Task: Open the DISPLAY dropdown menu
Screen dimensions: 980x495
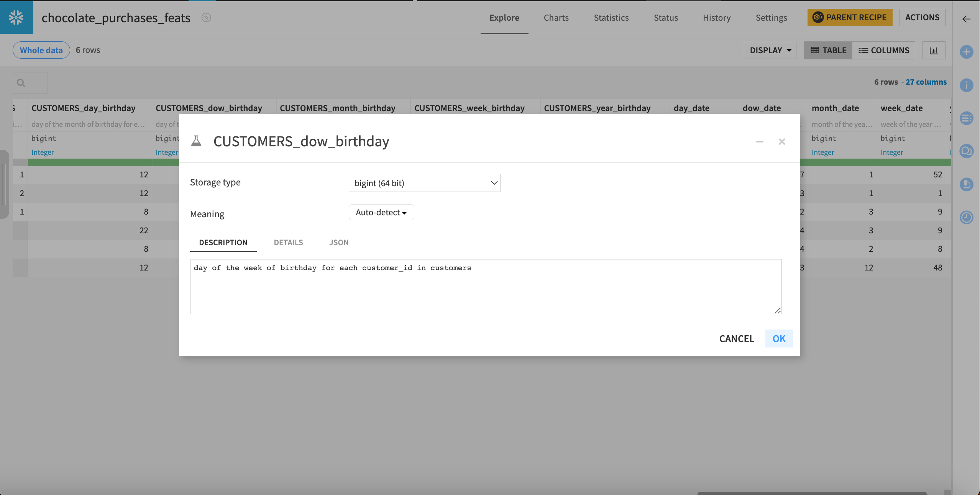Action: tap(770, 51)
